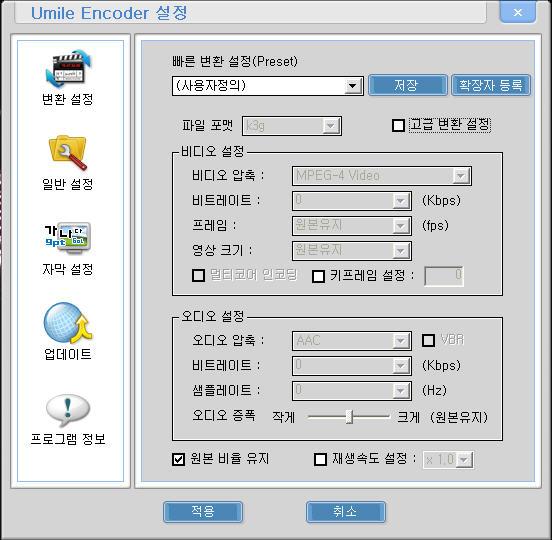The image size is (552, 540).
Task: Select the 자막 설정 sidebar label
Action: (68, 269)
